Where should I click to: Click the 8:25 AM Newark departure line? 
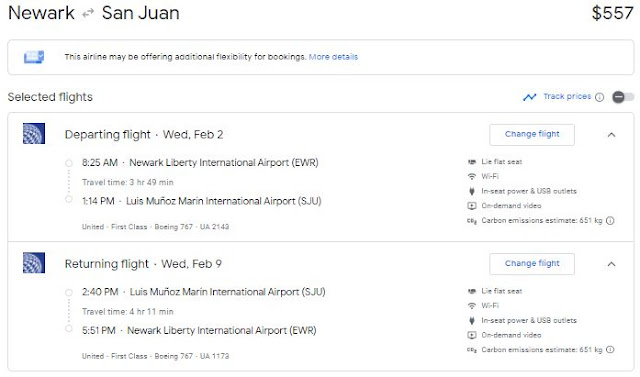200,163
